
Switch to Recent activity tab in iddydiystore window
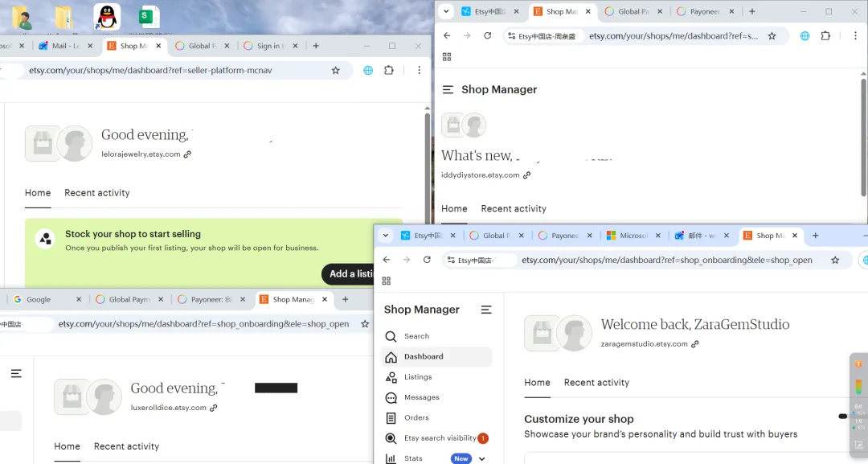514,209
